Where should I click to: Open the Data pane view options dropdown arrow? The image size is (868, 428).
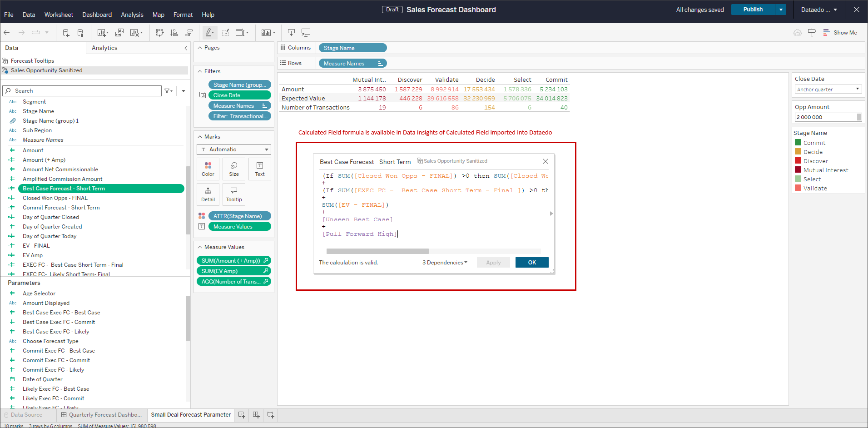[x=184, y=91]
